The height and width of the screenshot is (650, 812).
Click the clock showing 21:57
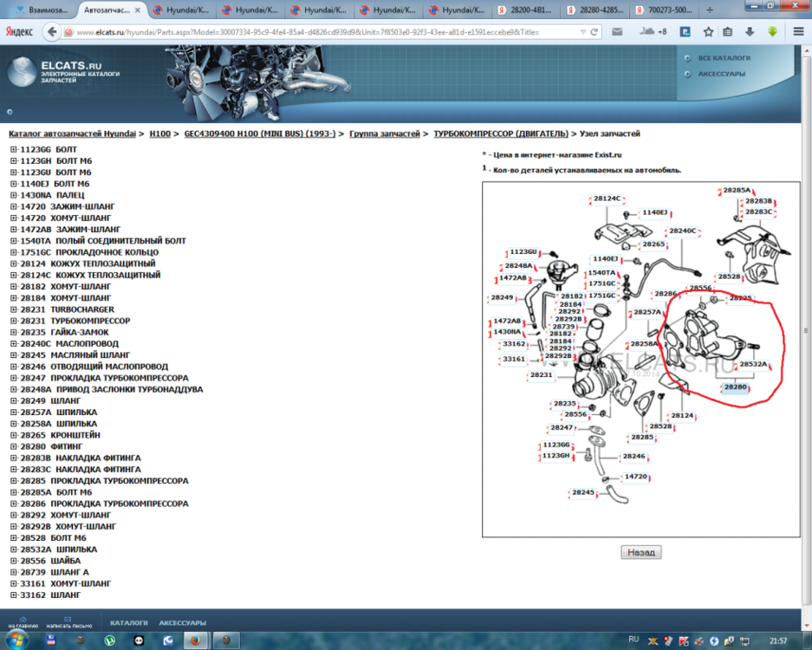[778, 640]
